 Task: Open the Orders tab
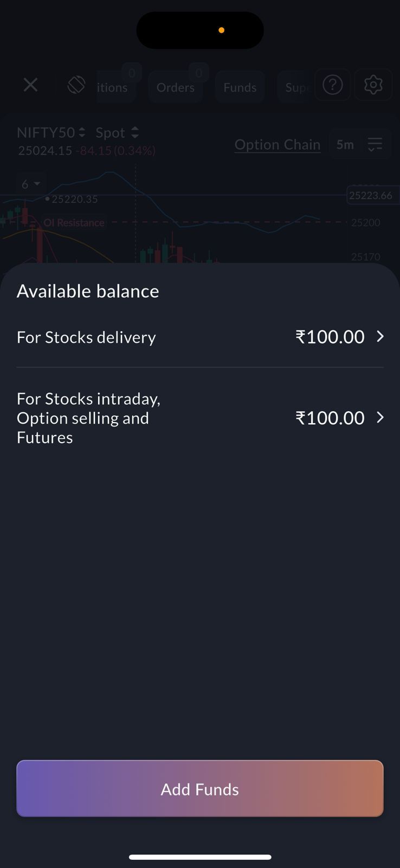click(175, 87)
